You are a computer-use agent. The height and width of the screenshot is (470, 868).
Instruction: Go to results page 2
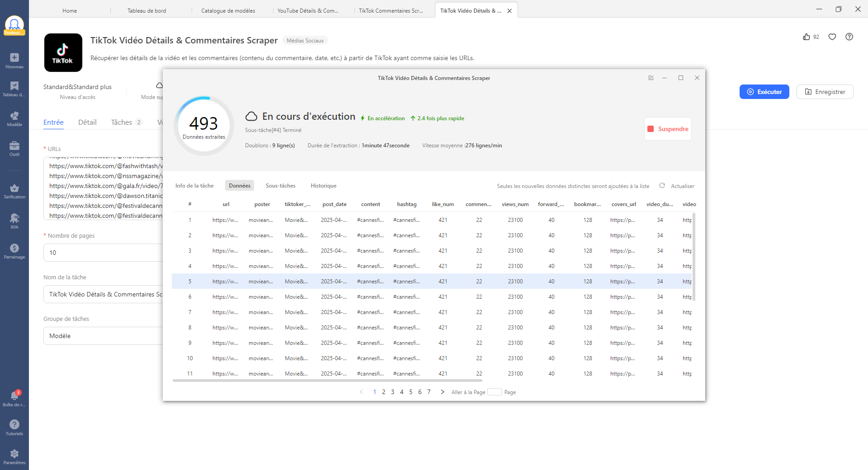pyautogui.click(x=383, y=392)
